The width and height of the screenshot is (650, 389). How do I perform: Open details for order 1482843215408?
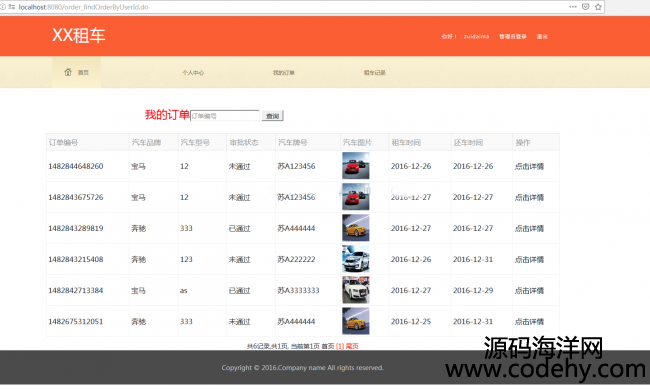(x=529, y=260)
